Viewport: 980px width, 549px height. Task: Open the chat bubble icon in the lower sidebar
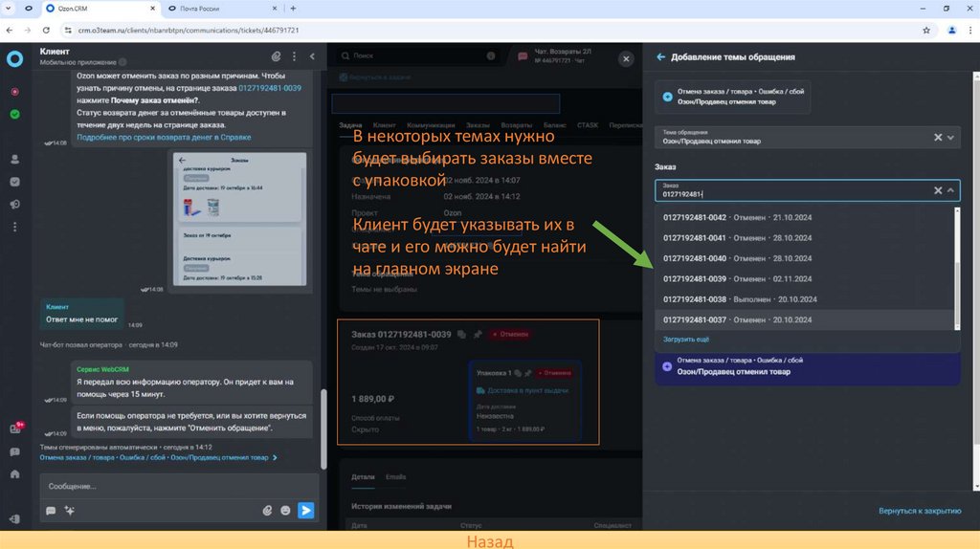(x=15, y=451)
